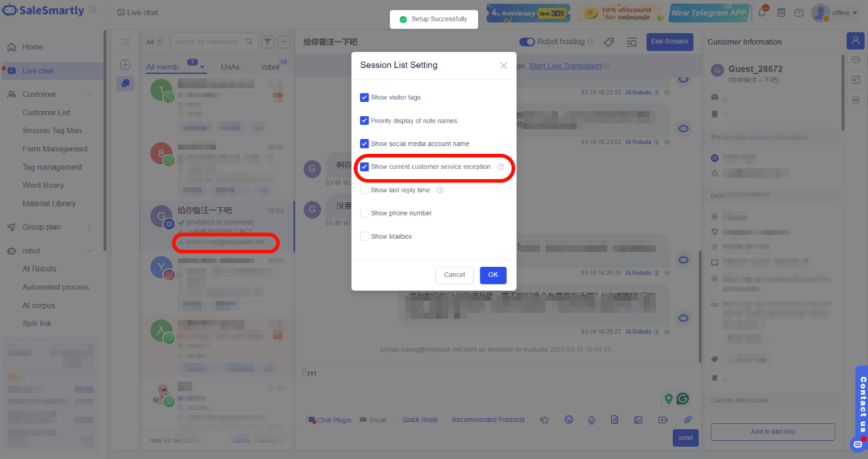Uncheck Show social media account name
This screenshot has width=868, height=459.
tap(365, 143)
